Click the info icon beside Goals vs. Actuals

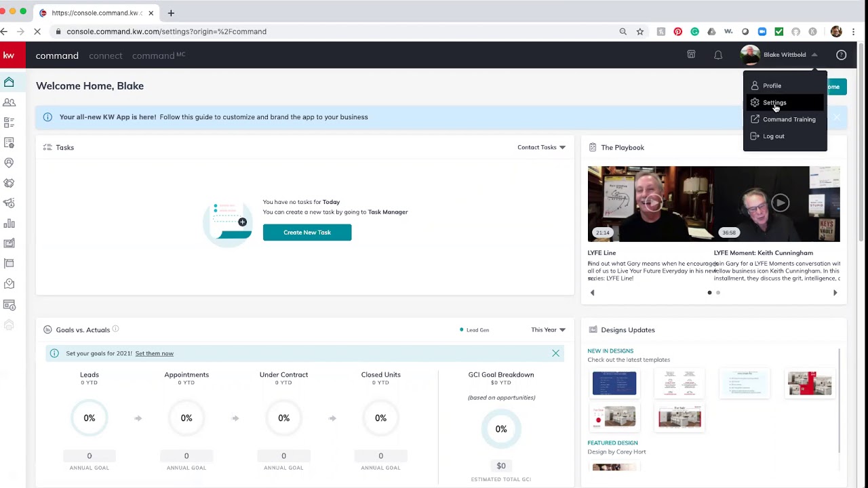point(115,329)
